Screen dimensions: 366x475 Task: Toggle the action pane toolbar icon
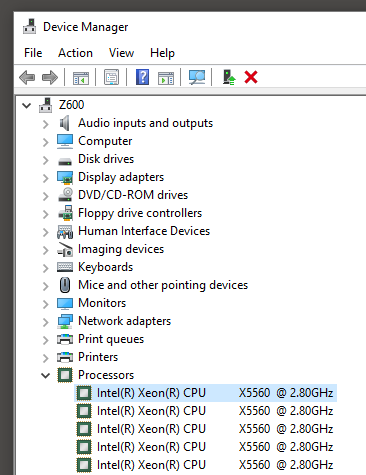pos(166,78)
